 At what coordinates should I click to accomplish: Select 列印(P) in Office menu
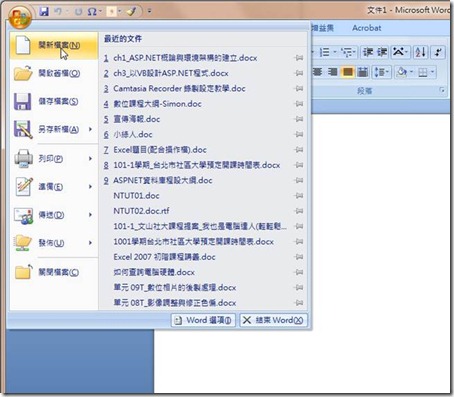click(x=54, y=159)
